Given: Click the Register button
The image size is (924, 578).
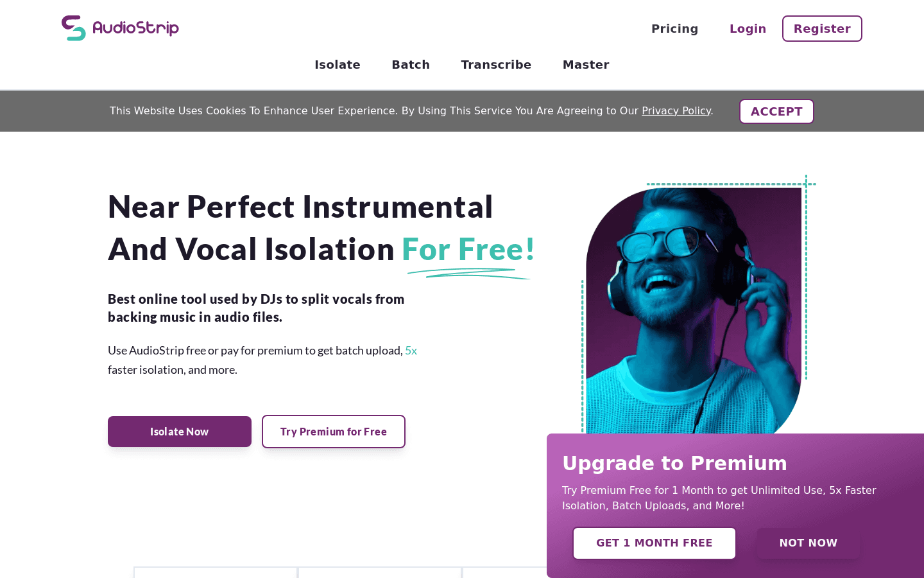Looking at the screenshot, I should pos(822,28).
